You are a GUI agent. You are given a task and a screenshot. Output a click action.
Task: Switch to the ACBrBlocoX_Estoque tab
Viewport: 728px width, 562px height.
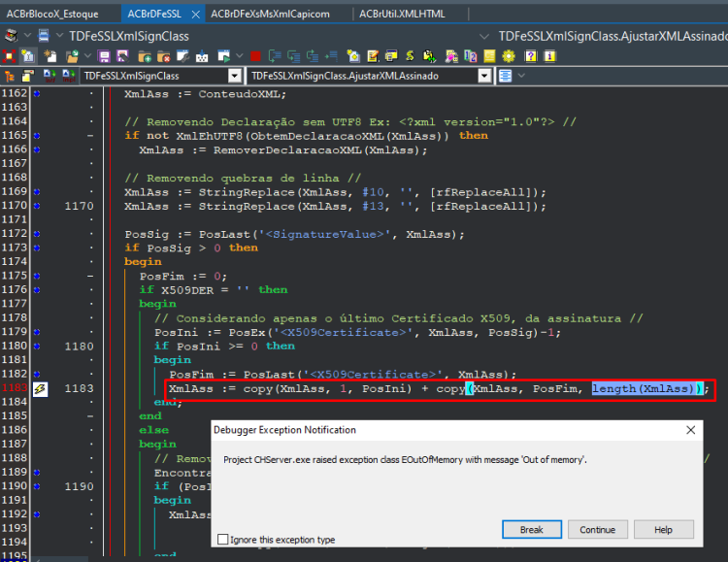coord(52,14)
